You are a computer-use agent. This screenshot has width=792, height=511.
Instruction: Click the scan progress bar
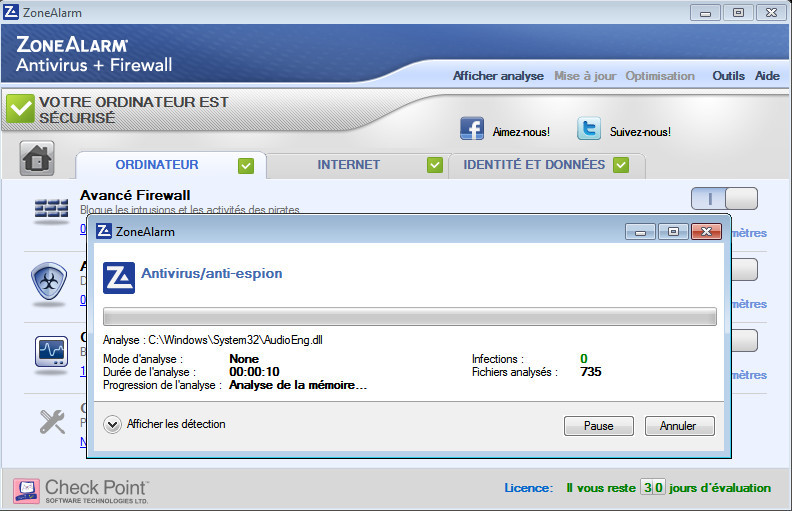point(410,317)
